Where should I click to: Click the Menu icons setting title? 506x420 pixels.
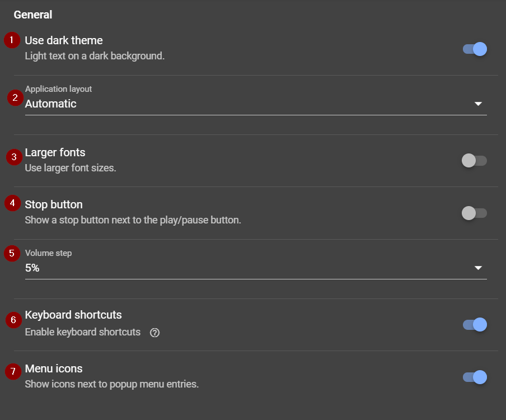[54, 368]
